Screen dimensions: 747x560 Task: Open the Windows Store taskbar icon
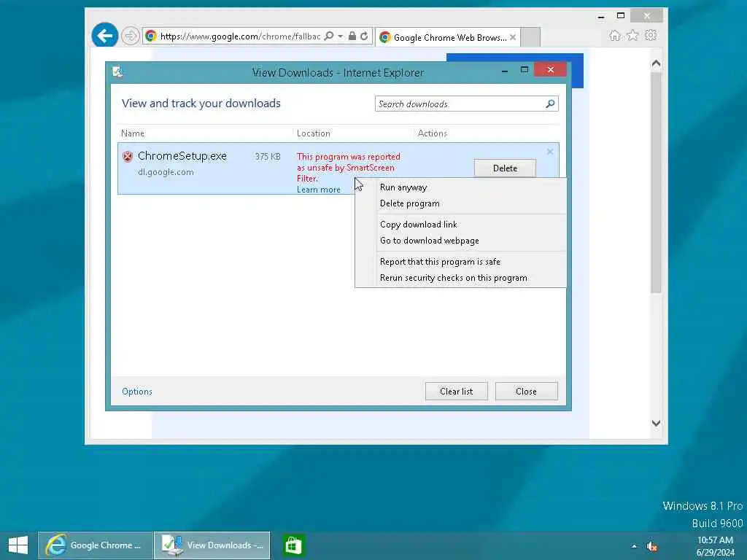[x=293, y=545]
